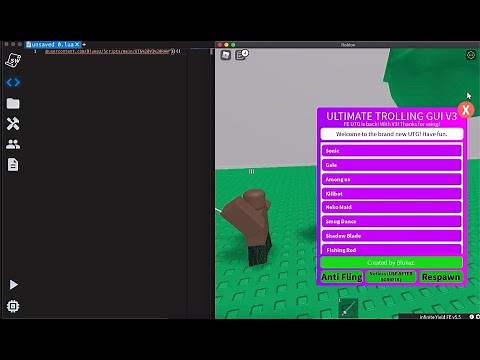The image size is (480, 360).
Task: Open the Infinite Yield settings gear icon
Action: [478, 317]
